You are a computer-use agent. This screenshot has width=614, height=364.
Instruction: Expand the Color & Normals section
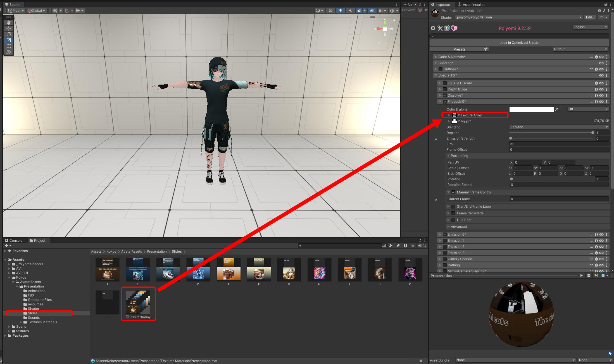coord(436,57)
